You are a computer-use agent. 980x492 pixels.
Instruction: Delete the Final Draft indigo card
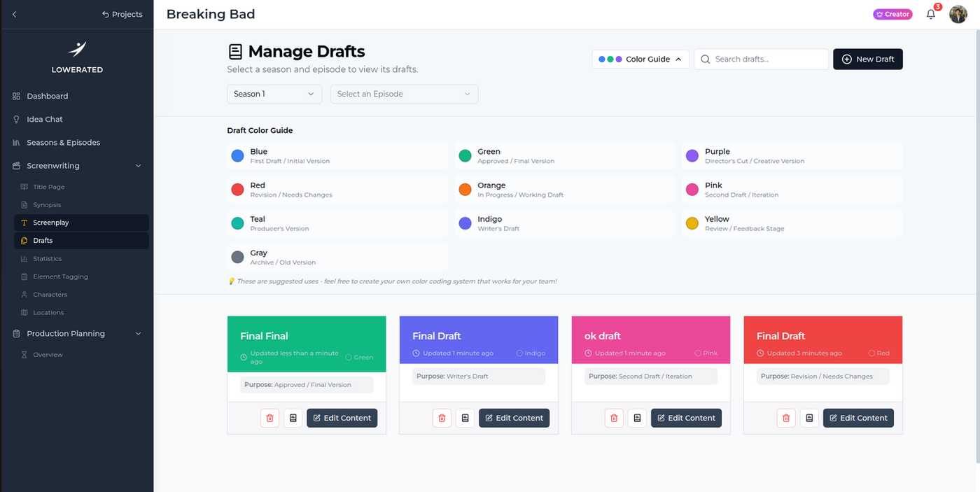click(x=442, y=418)
